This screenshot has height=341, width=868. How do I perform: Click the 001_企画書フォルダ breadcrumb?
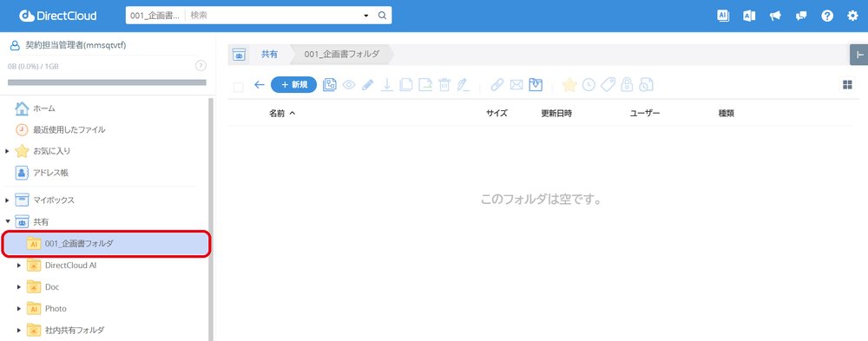coord(342,55)
